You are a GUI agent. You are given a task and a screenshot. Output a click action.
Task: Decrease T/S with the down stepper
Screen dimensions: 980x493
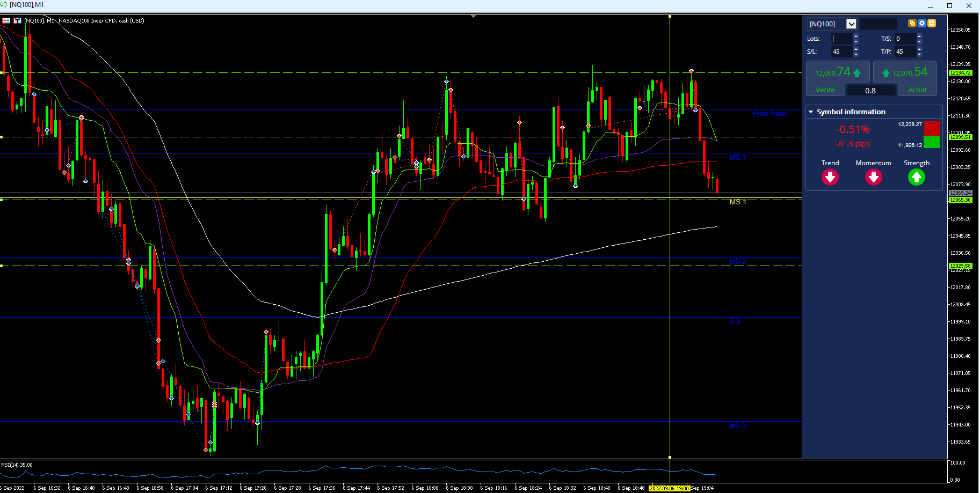[x=919, y=41]
